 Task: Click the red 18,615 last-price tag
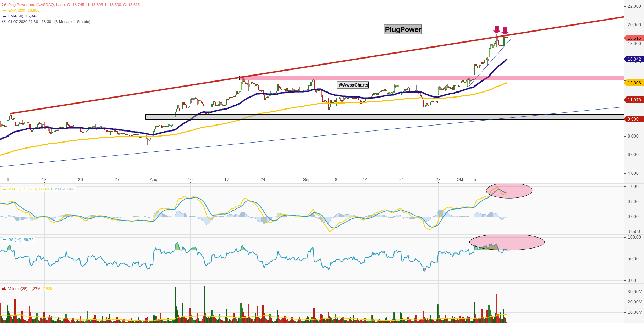point(634,38)
